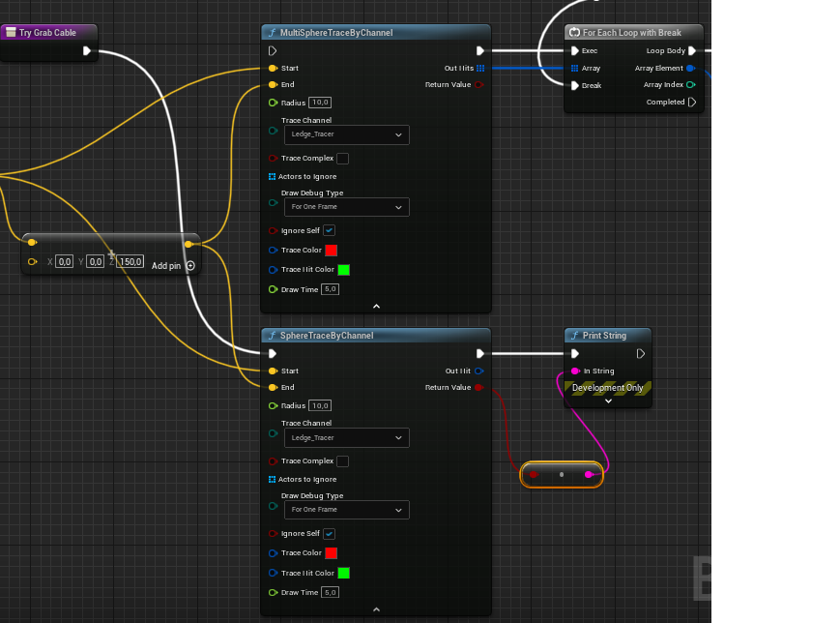Screen dimensions: 840x623
Task: Expand Print String advanced options
Action: pyautogui.click(x=608, y=401)
